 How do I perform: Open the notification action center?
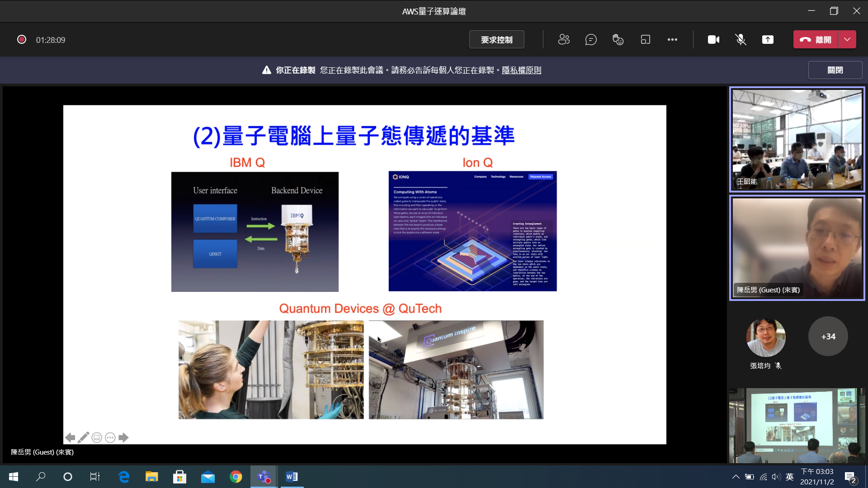tap(850, 477)
